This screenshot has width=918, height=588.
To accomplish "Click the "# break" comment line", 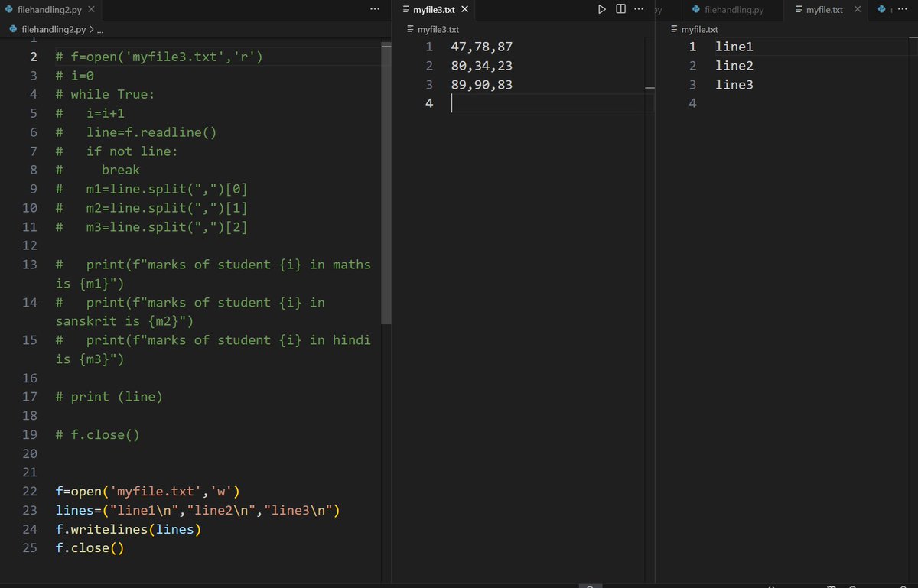I will pyautogui.click(x=98, y=170).
